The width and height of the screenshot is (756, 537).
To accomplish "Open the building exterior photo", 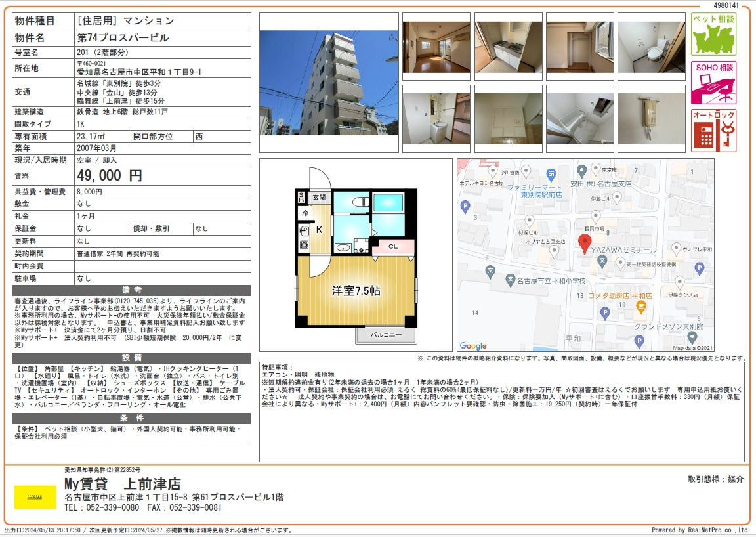I will [x=329, y=83].
